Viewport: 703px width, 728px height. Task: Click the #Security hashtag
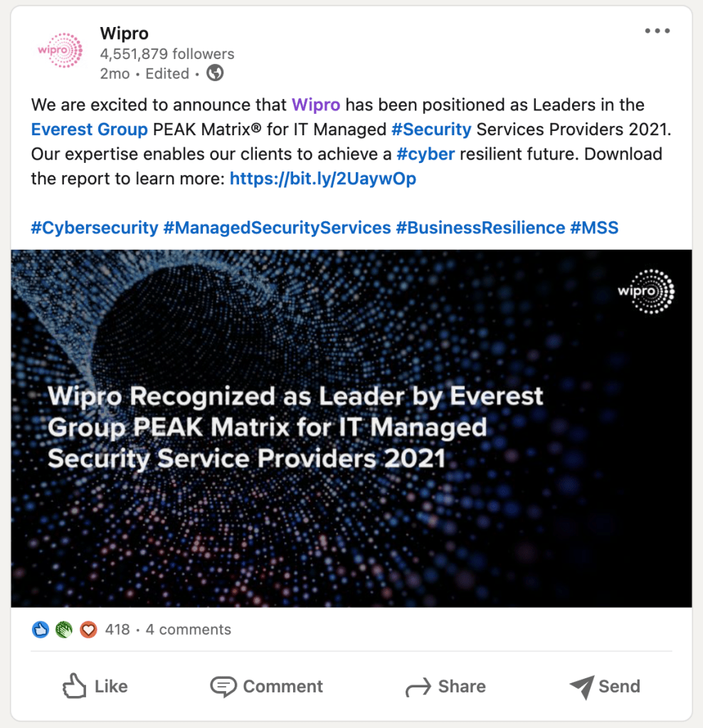click(x=431, y=130)
